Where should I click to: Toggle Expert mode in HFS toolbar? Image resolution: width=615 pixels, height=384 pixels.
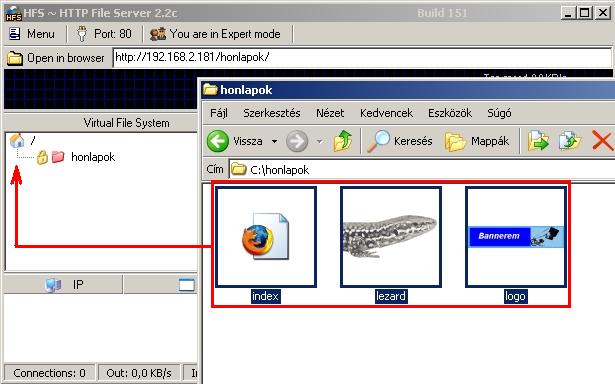215,34
